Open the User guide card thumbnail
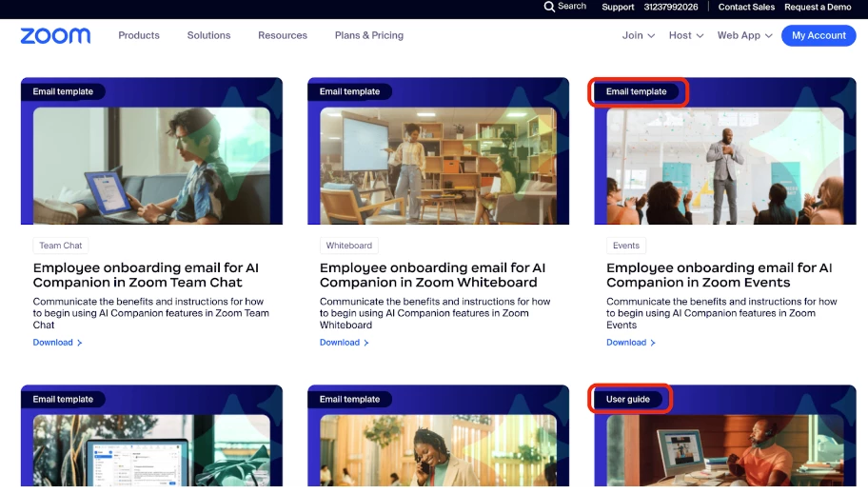The height and width of the screenshot is (494, 868). 725,451
